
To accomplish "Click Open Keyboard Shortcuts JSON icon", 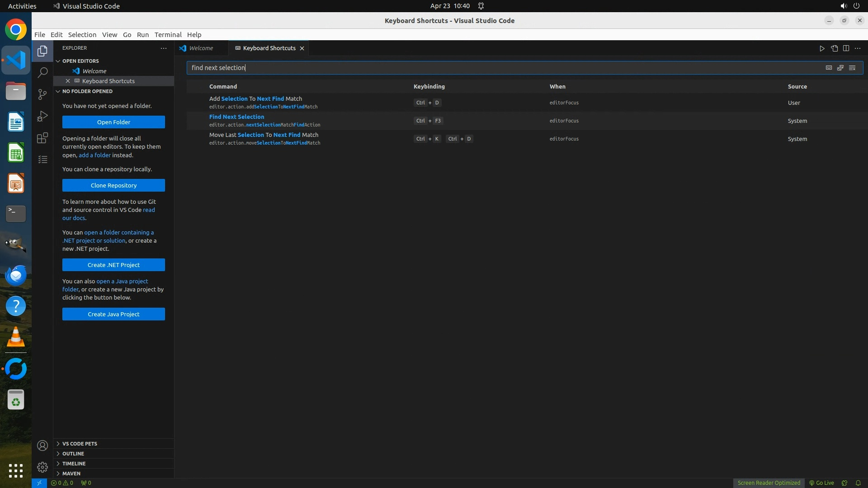I will pos(834,48).
